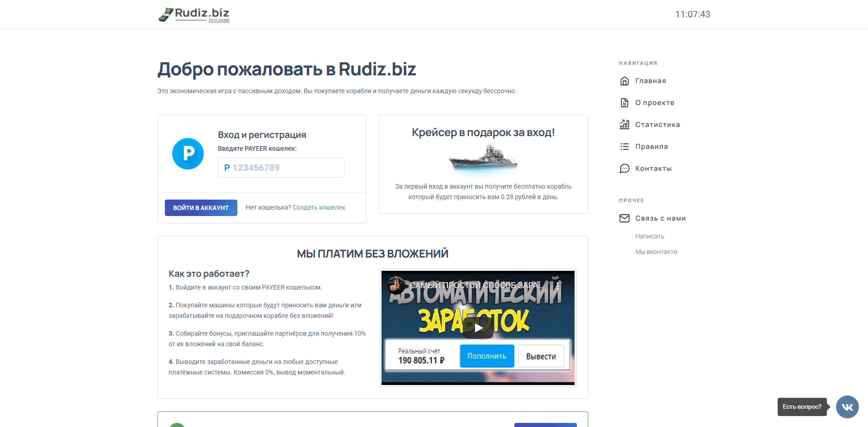
Task: Click the ECO.GAME link under logo
Action: coord(219,20)
